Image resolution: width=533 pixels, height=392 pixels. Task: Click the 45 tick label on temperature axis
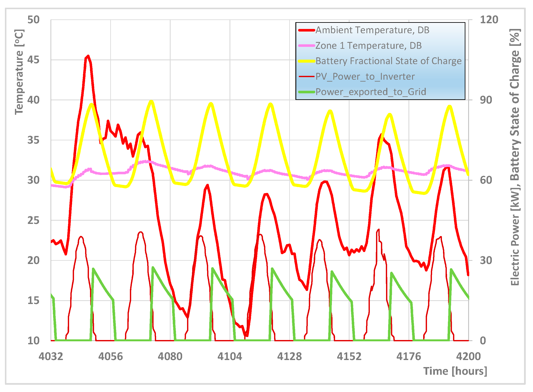(33, 60)
